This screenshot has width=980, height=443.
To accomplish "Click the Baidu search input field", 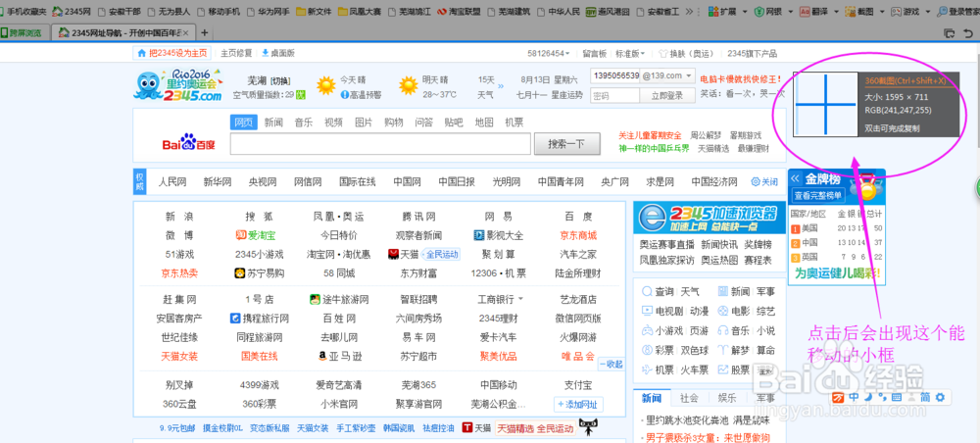I will (380, 144).
